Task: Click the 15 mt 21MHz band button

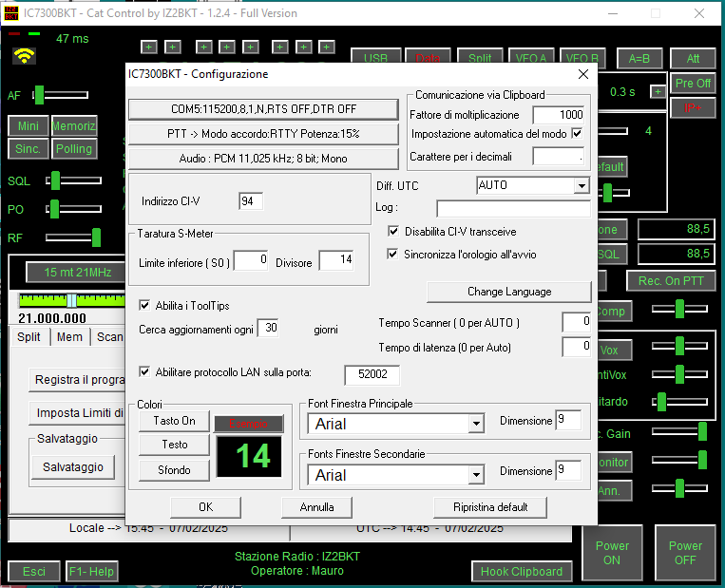Action: coord(76,273)
